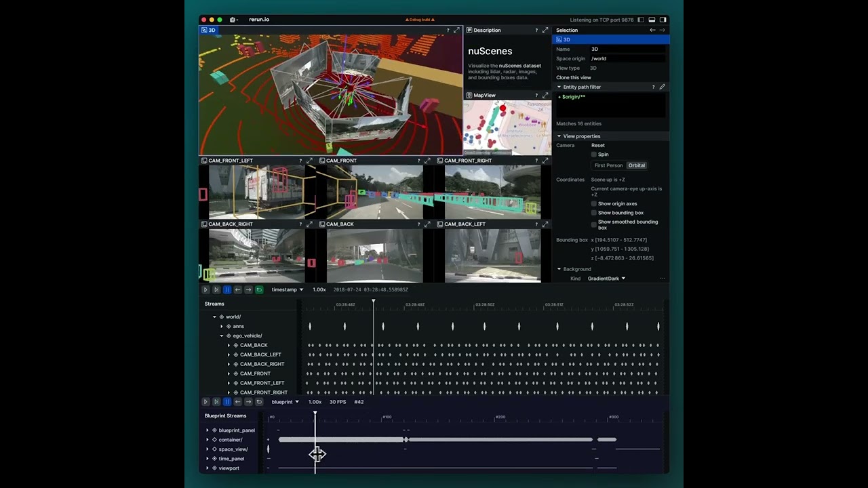Image resolution: width=868 pixels, height=488 pixels.
Task: Collapse the View properties section
Action: (559, 136)
